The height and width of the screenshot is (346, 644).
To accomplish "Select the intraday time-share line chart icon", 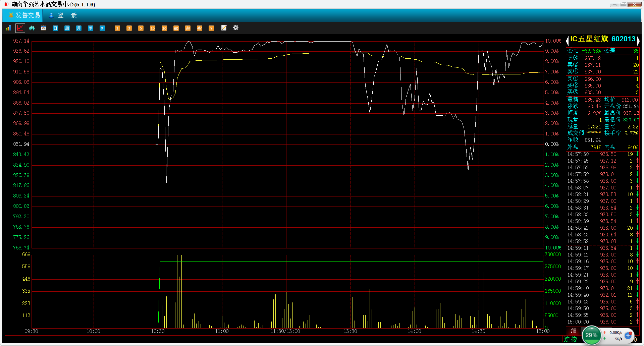I will pos(20,28).
